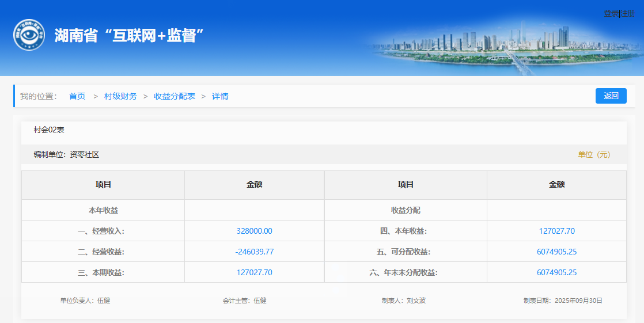Go to 首页 in breadcrumb
Image resolution: width=644 pixels, height=323 pixels.
tap(77, 96)
